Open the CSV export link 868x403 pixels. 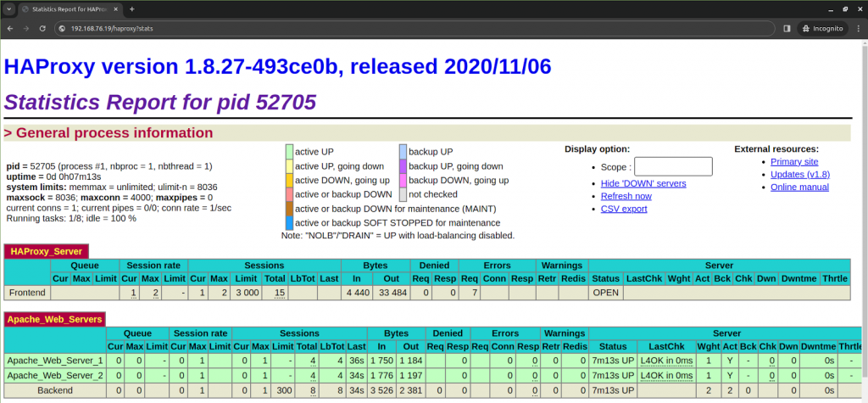point(624,209)
